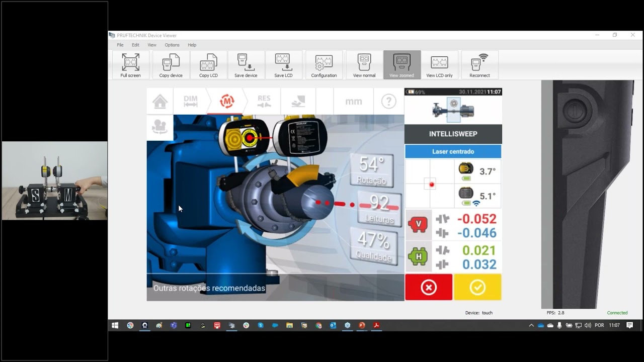644x362 pixels.
Task: Open File Explorer from the taskbar
Action: (x=289, y=325)
